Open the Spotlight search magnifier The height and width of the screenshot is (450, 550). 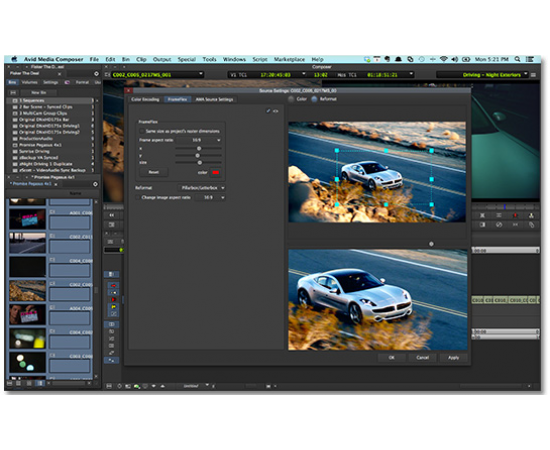(517, 59)
